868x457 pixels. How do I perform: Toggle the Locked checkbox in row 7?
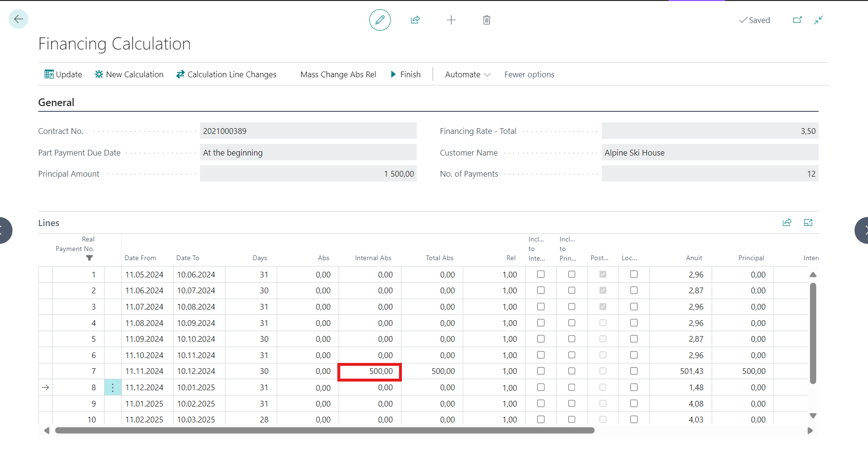click(x=633, y=371)
